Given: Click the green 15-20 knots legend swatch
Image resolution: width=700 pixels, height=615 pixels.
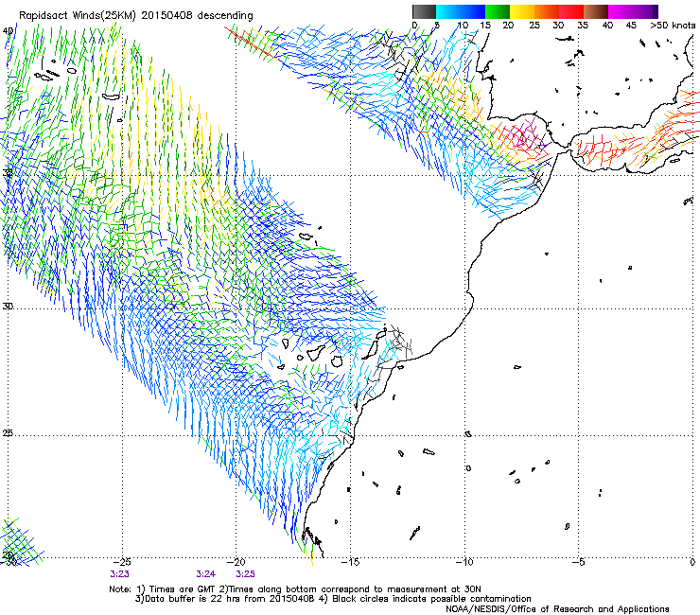Looking at the screenshot, I should 498,11.
